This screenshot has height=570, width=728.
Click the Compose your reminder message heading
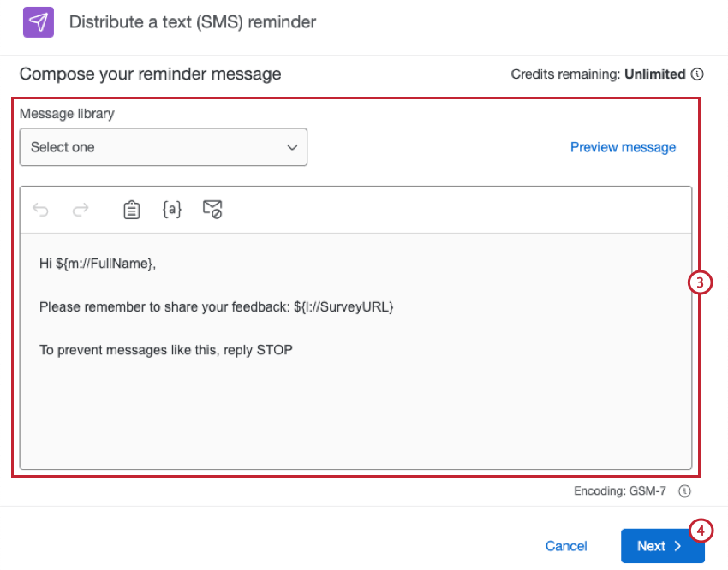pos(151,74)
